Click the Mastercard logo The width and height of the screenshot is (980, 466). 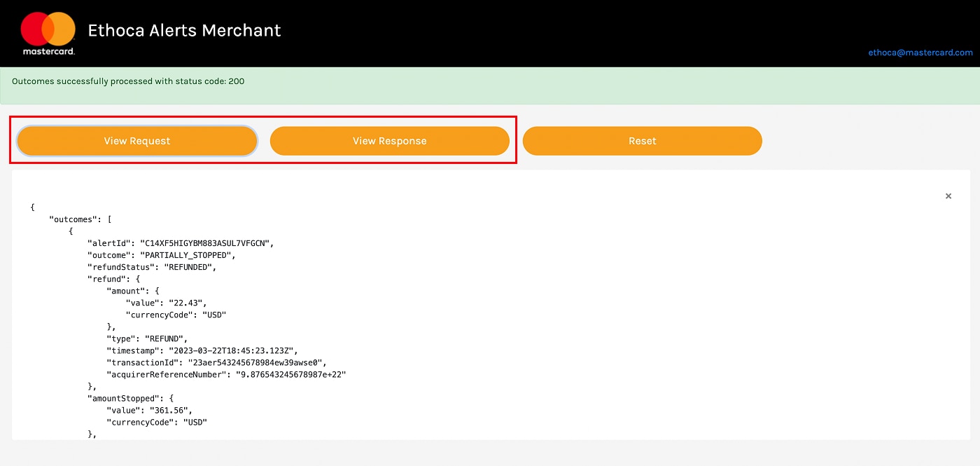point(48,33)
